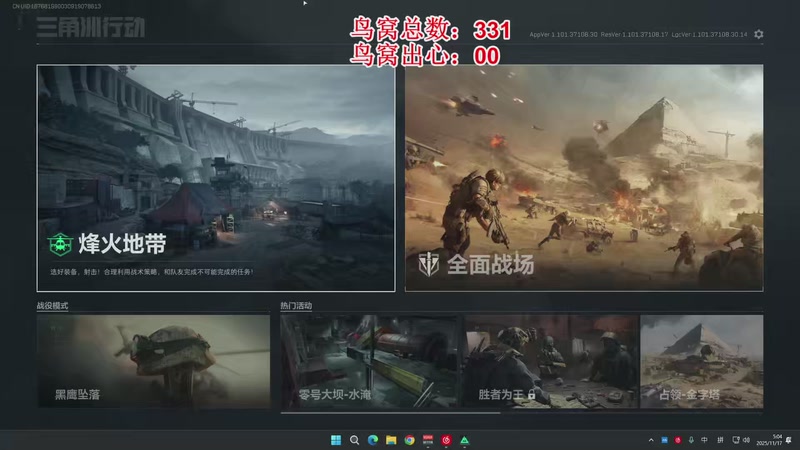Open the network status tray icon
800x450 pixels.
point(736,440)
